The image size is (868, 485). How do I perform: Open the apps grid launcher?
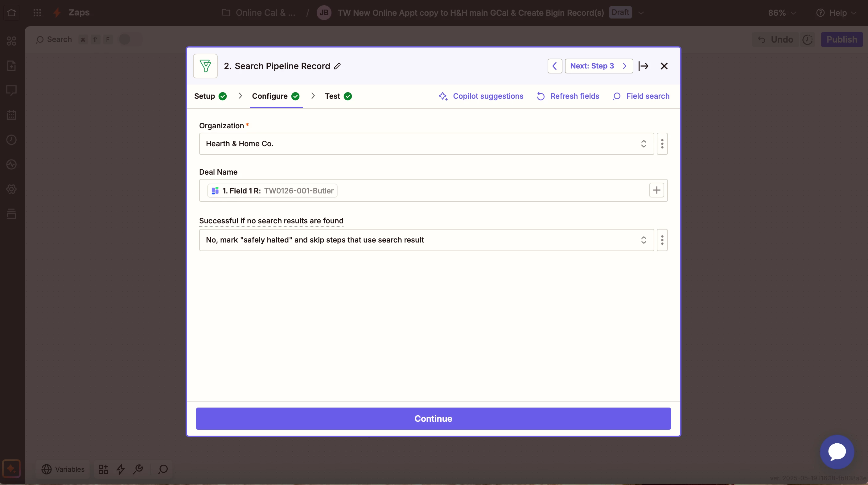point(37,13)
